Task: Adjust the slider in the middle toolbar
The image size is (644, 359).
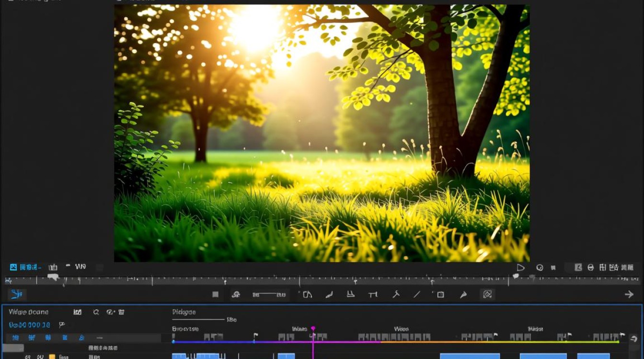Action: pyautogui.click(x=269, y=294)
